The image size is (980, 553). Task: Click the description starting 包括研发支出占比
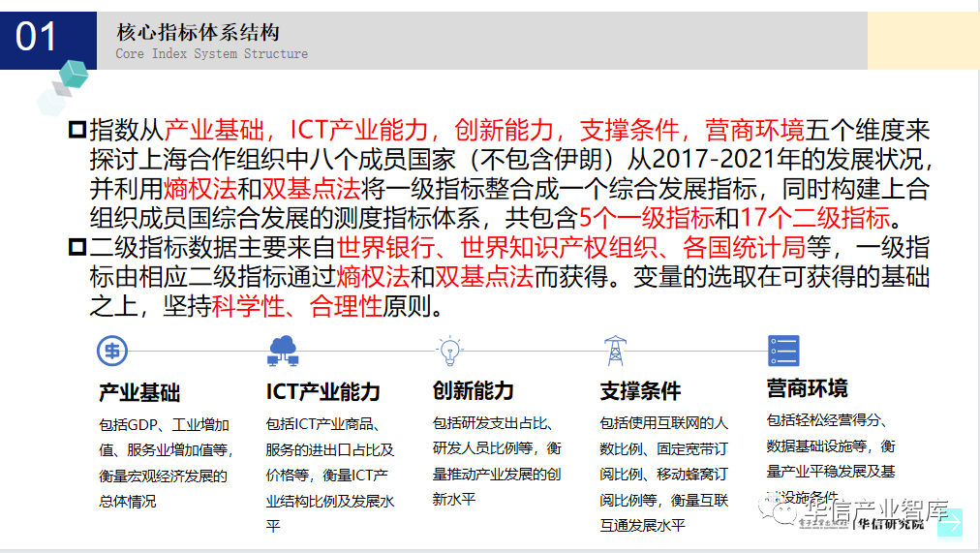click(x=497, y=461)
